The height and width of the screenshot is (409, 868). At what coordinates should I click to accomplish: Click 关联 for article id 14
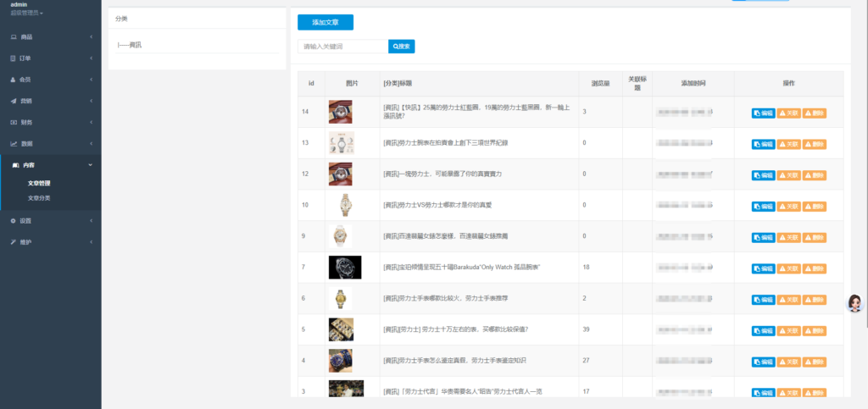(x=789, y=113)
